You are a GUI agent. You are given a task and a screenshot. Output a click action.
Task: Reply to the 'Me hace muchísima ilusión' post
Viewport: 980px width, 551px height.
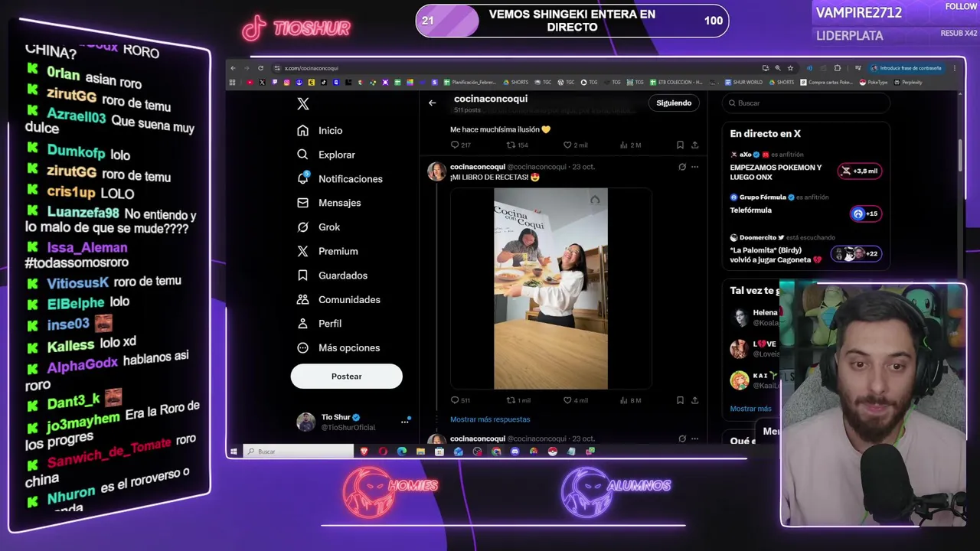[x=460, y=145]
